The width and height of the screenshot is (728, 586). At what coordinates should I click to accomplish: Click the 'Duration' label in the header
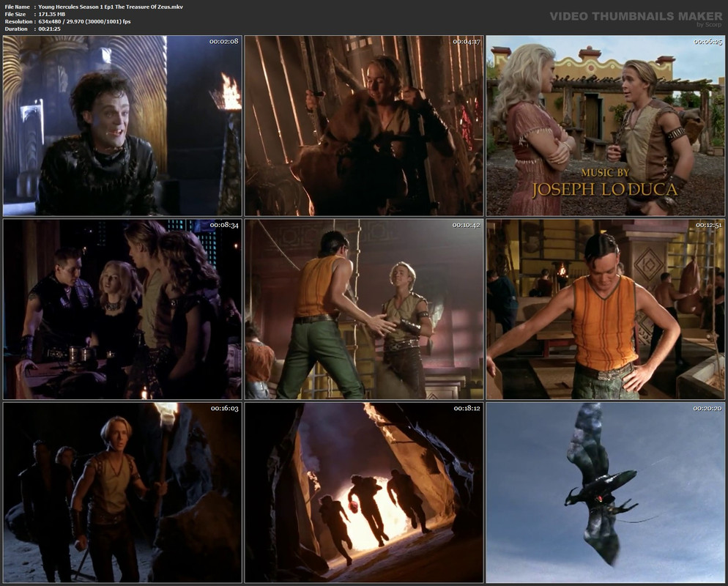coord(16,29)
